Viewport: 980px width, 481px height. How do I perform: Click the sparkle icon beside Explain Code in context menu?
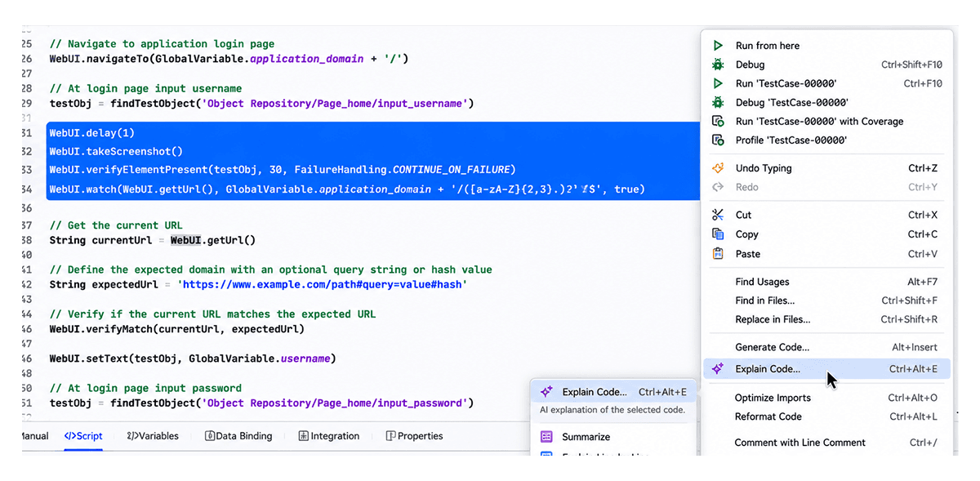(x=718, y=369)
